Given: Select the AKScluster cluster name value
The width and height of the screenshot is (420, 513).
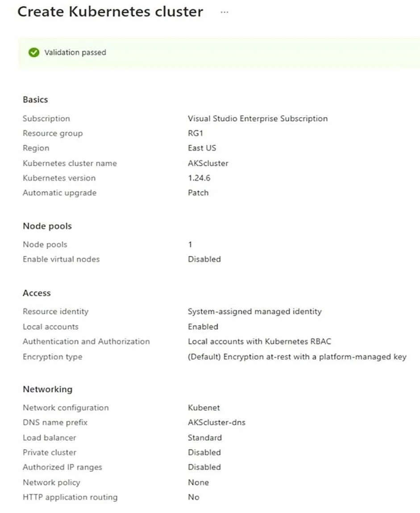Looking at the screenshot, I should click(x=208, y=163).
